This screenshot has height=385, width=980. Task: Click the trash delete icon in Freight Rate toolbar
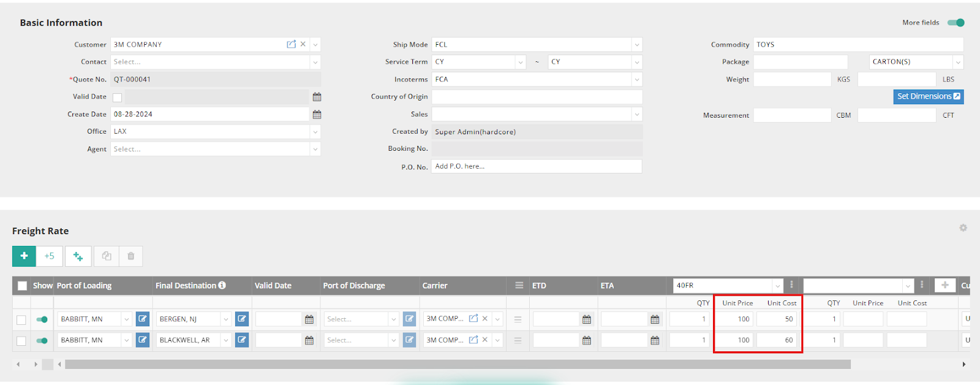pyautogui.click(x=130, y=256)
